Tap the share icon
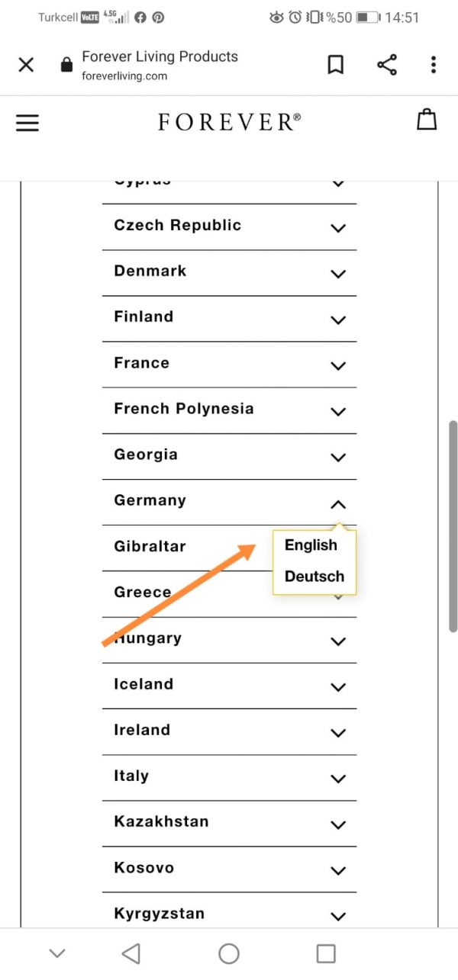This screenshot has width=458, height=980. point(387,65)
